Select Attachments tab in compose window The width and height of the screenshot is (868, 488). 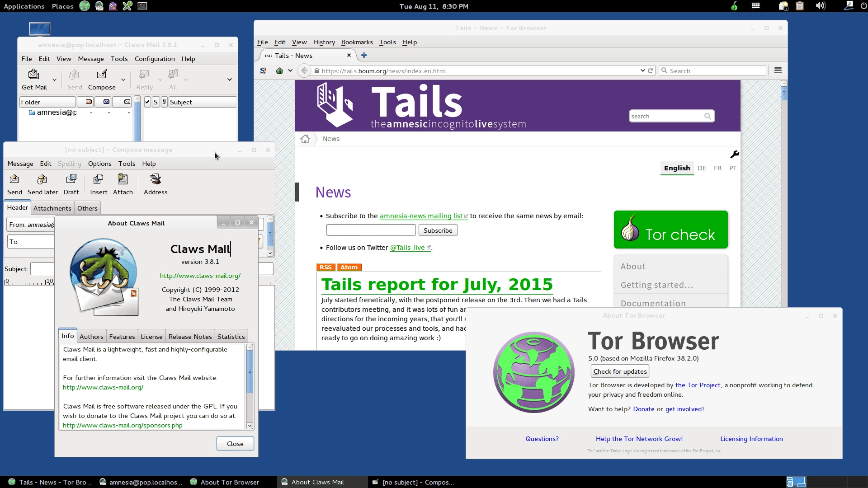(52, 208)
